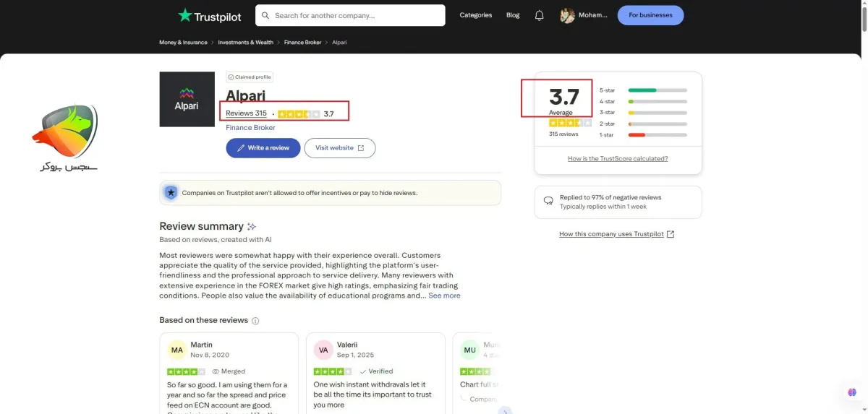Open the Blog link in header
868x414 pixels.
[x=513, y=15]
